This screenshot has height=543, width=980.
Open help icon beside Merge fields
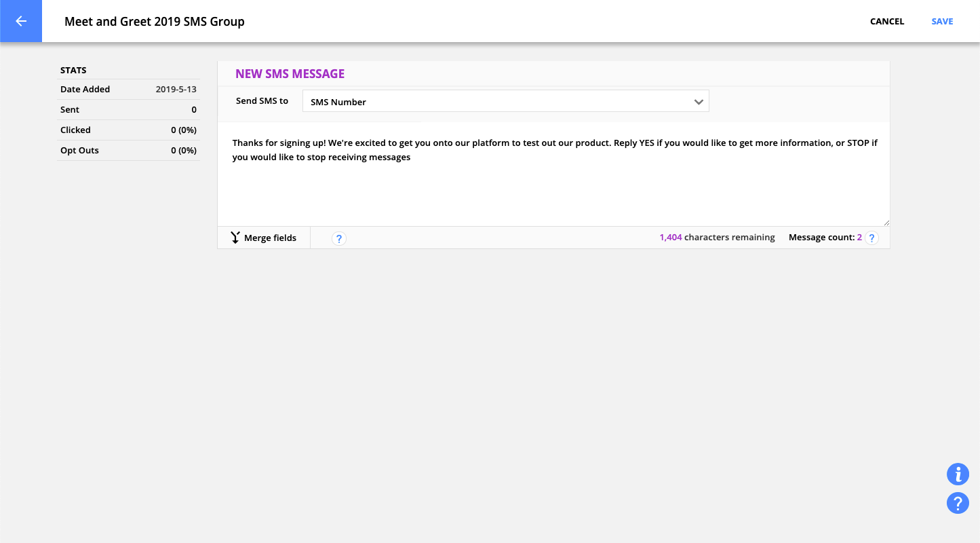tap(339, 238)
